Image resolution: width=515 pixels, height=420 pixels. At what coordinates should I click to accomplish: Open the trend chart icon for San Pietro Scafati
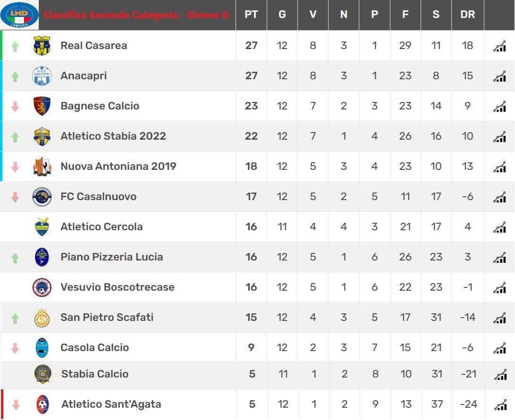[499, 318]
